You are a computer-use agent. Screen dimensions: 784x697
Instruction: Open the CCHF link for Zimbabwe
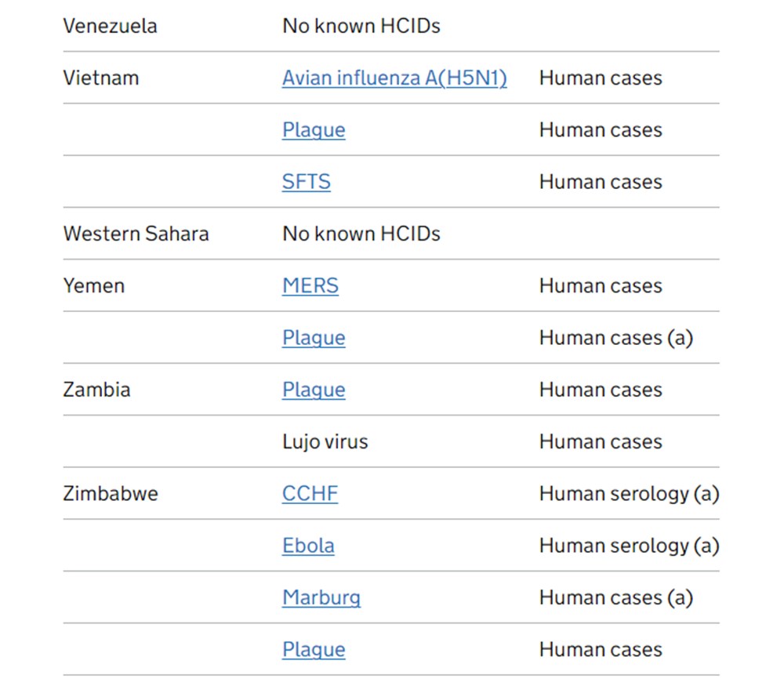(x=310, y=494)
